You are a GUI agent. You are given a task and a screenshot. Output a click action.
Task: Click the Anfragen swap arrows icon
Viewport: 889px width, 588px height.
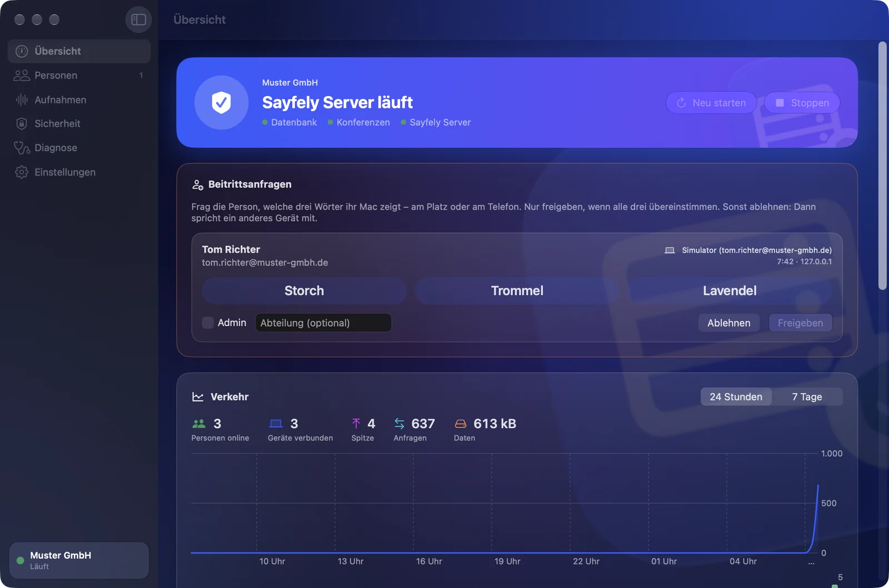click(x=399, y=423)
